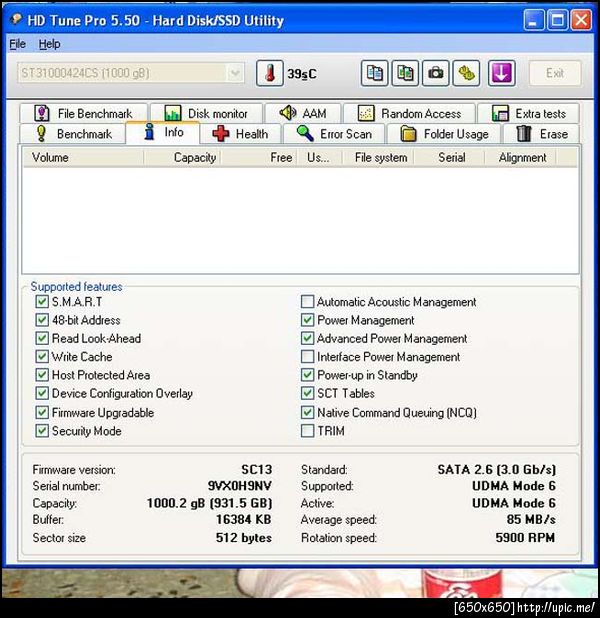This screenshot has width=600, height=618.
Task: Toggle Advanced Power Management checkbox
Action: 307,338
